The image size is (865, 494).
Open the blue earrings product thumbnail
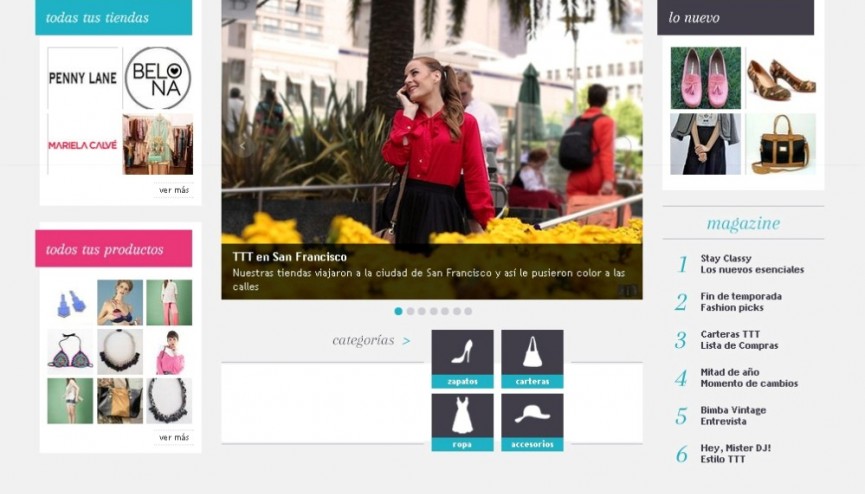[x=70, y=302]
